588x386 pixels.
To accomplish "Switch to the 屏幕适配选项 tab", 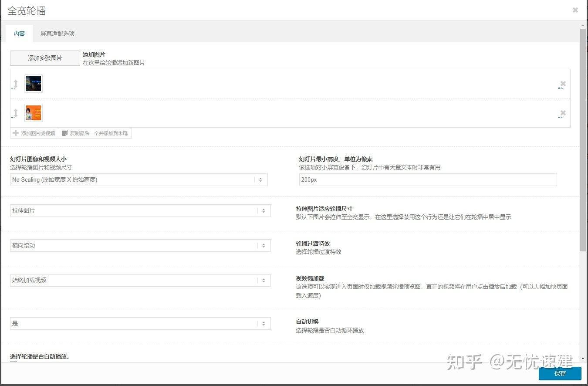I will (57, 33).
